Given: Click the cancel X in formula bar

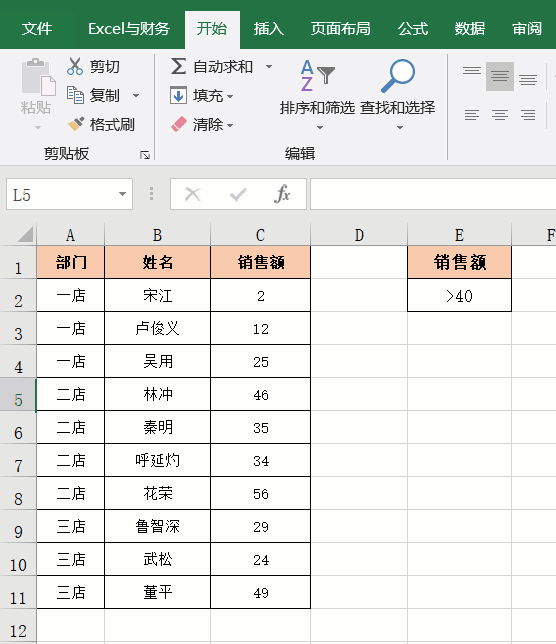Looking at the screenshot, I should click(192, 194).
